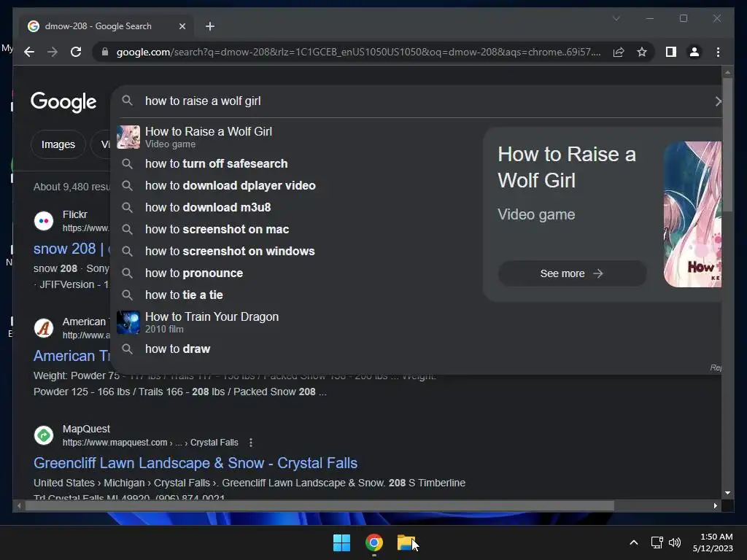The image size is (747, 560).
Task: Click the vertical scrollbar thumb
Action: [x=727, y=145]
